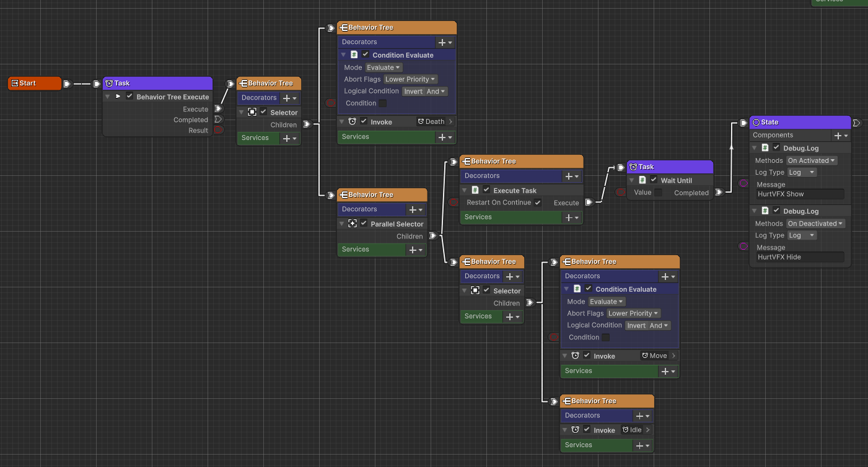Viewport: 868px width, 467px height.
Task: Open the Idle invoke task reference
Action: click(x=636, y=430)
